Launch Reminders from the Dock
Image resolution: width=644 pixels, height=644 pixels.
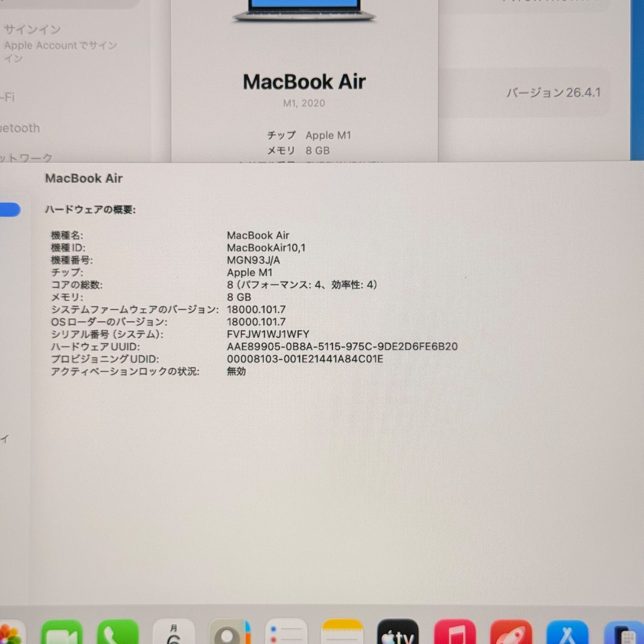coord(286,632)
